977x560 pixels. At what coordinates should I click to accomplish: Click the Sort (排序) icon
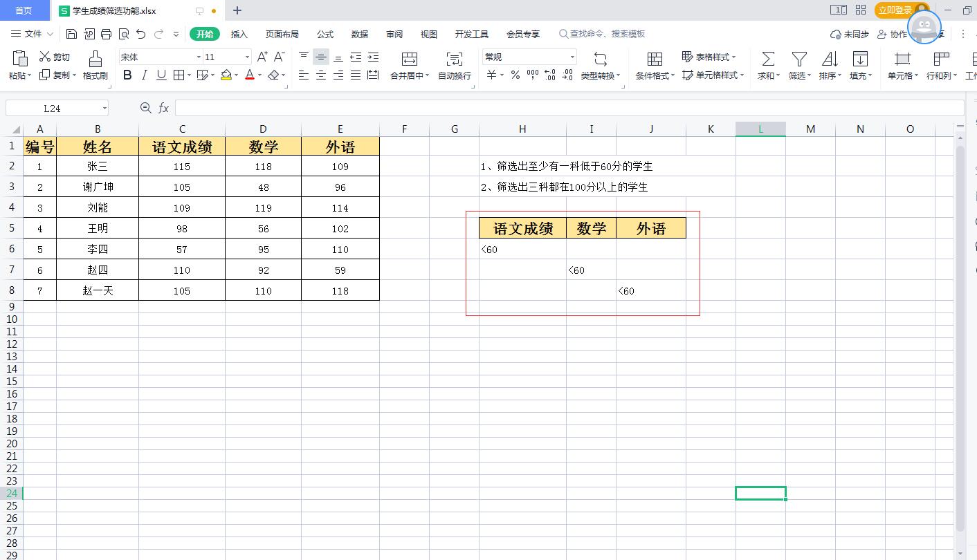coord(830,58)
